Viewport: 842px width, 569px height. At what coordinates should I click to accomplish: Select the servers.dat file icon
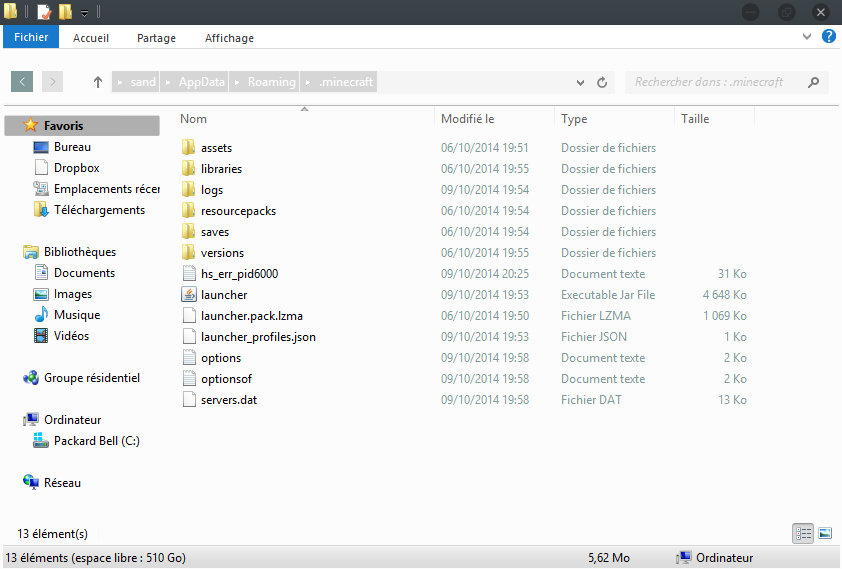click(189, 399)
